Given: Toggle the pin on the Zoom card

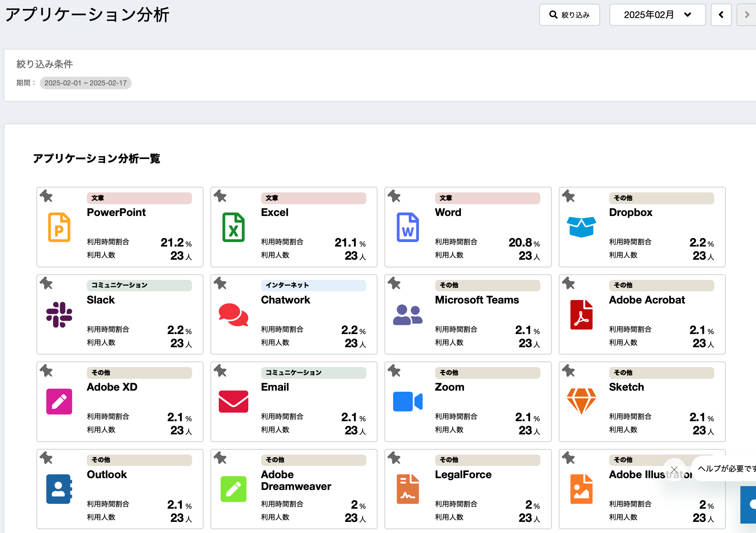Looking at the screenshot, I should 394,371.
